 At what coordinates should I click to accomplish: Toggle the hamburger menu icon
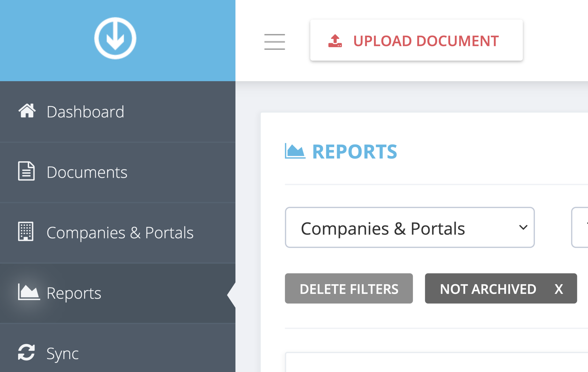click(x=274, y=42)
